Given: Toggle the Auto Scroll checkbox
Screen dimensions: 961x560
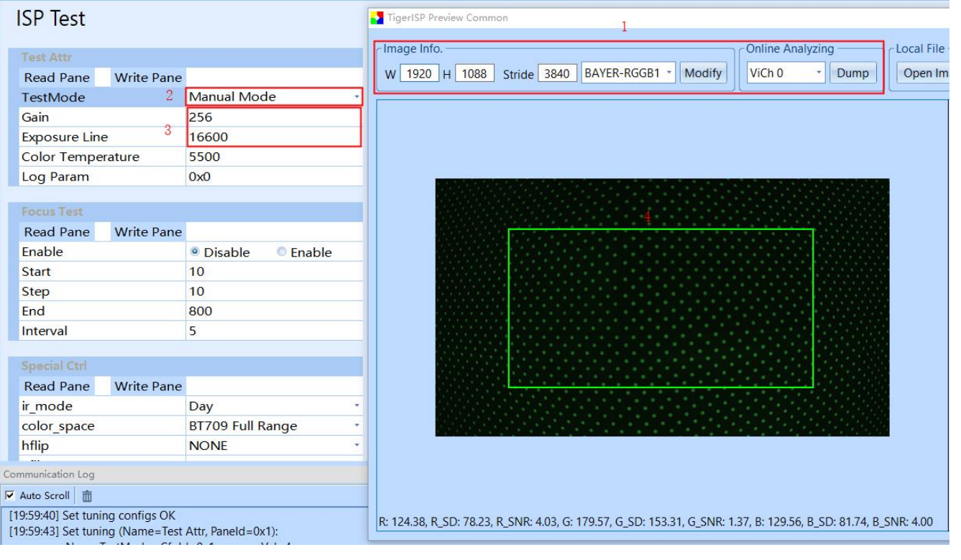Looking at the screenshot, I should [x=9, y=496].
